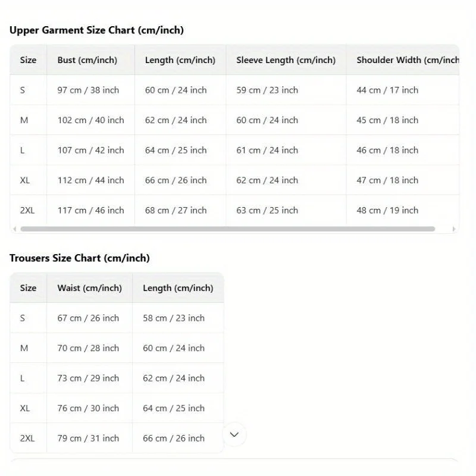This screenshot has width=476, height=476.
Task: Select the 97 cm / 38 inch bust cell
Action: [88, 90]
